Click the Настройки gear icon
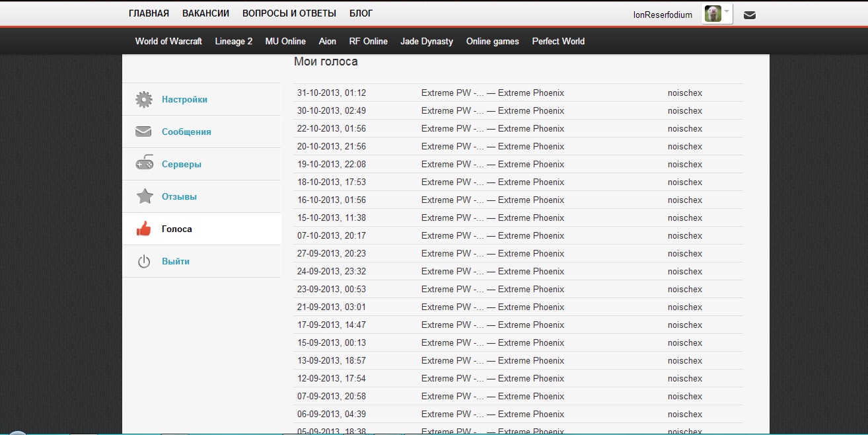Viewport: 868px width, 435px height. (x=144, y=100)
